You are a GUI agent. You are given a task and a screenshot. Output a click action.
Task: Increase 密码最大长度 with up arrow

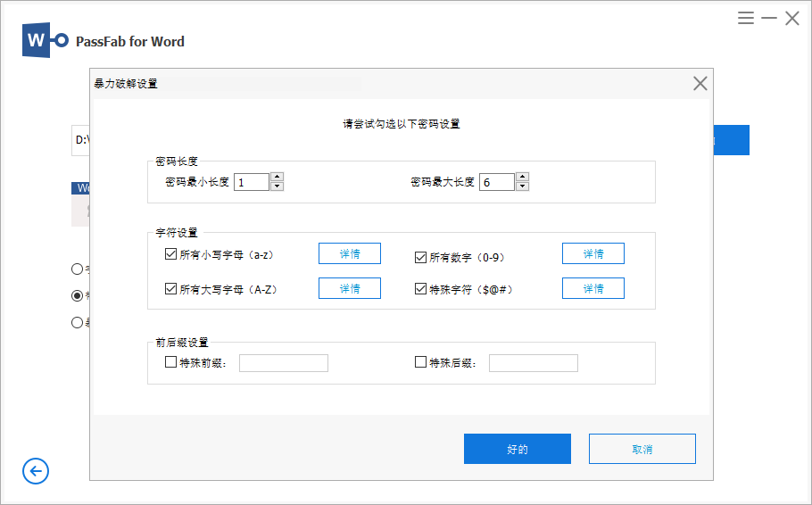[x=523, y=178]
